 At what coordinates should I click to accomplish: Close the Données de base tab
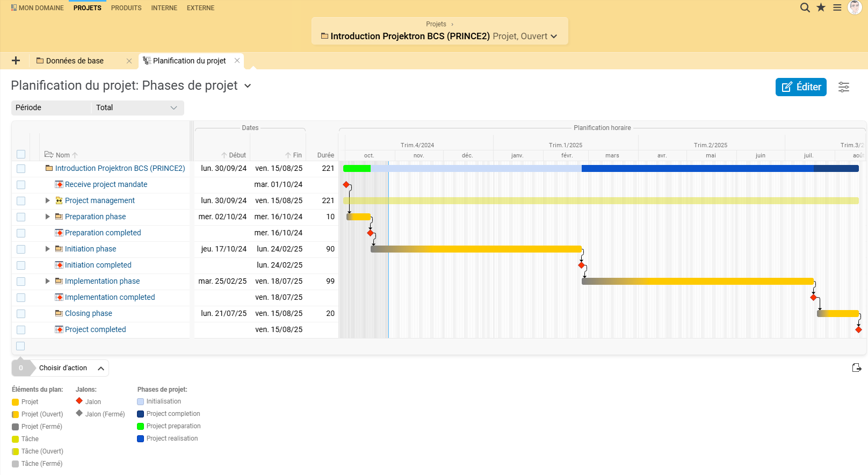coord(129,61)
